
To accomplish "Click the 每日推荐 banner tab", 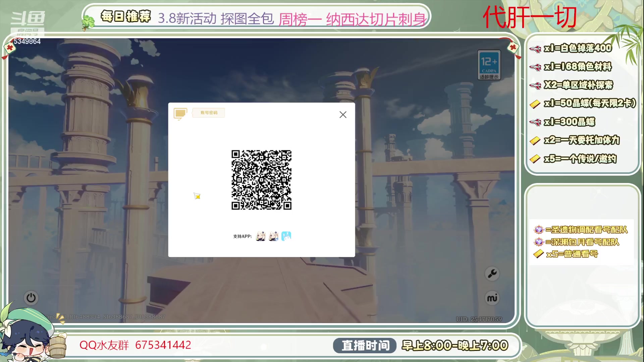I will (126, 16).
